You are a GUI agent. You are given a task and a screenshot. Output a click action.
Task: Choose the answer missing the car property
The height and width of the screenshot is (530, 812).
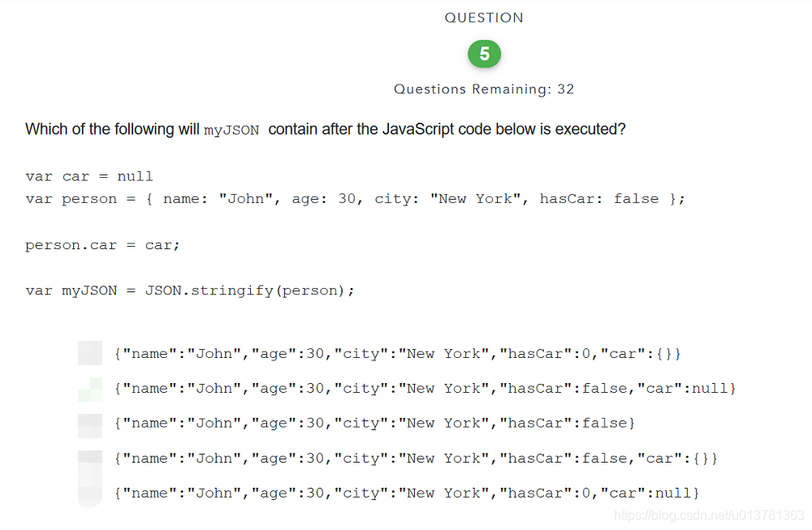click(x=374, y=423)
